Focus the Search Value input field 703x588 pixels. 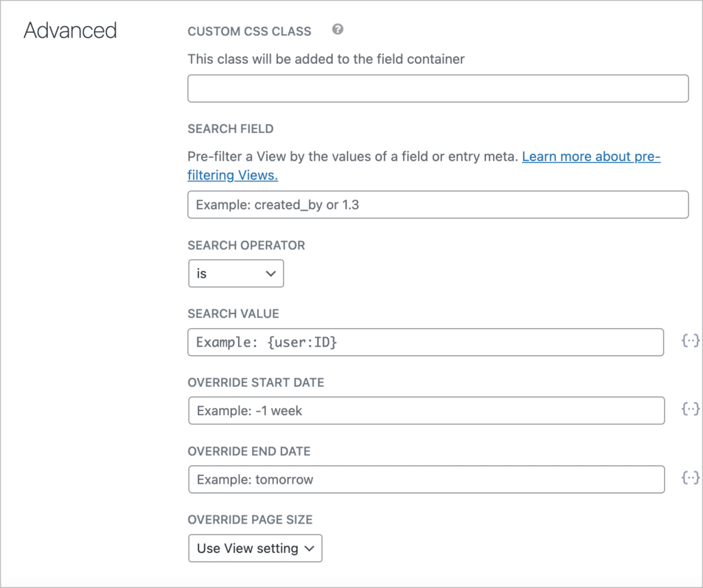(426, 342)
